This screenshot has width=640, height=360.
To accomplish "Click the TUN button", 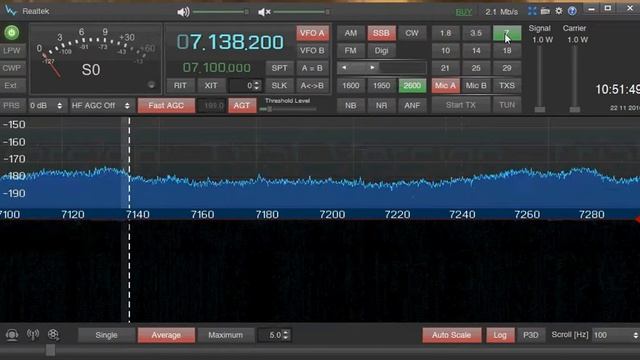I will click(507, 105).
